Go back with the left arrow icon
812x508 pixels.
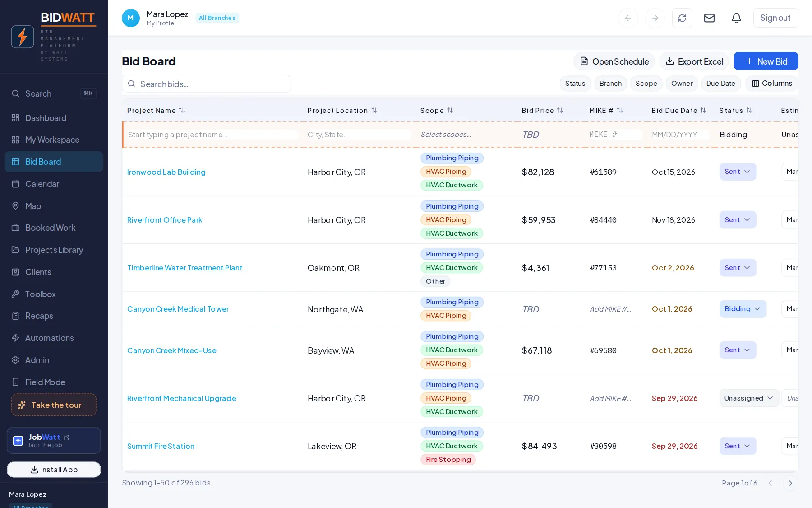(x=628, y=18)
